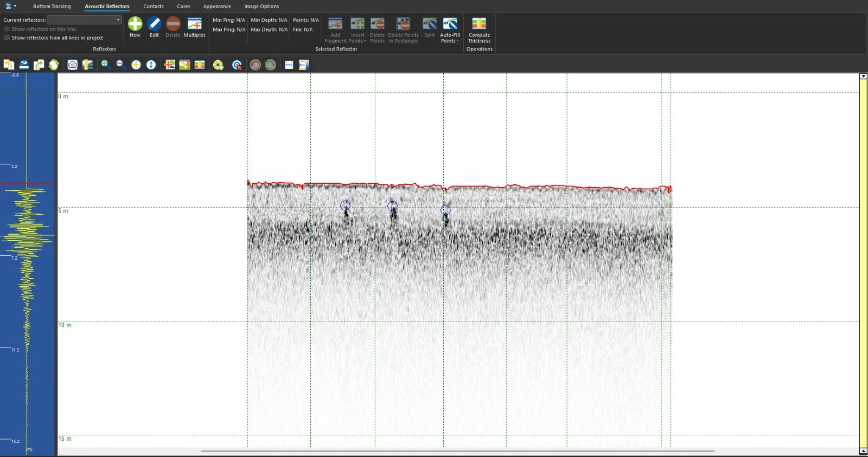Click the 5 m depth label
The width and height of the screenshot is (868, 457).
(63, 211)
